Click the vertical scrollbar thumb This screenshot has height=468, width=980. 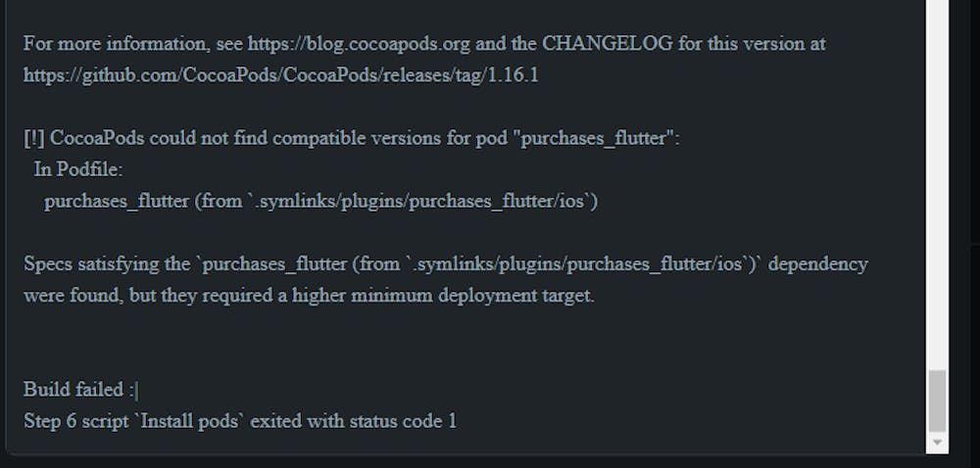click(937, 400)
